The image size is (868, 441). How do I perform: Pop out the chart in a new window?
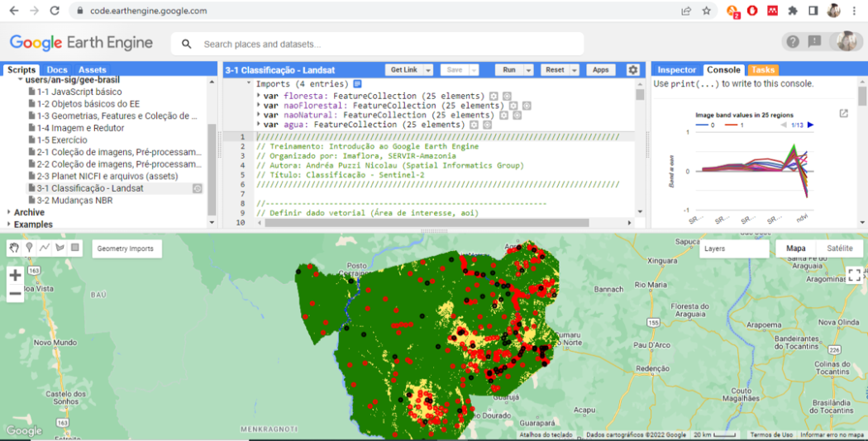(x=844, y=113)
